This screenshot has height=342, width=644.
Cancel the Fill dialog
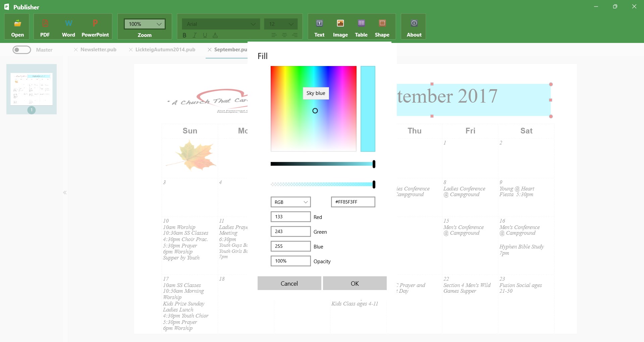[x=289, y=283]
